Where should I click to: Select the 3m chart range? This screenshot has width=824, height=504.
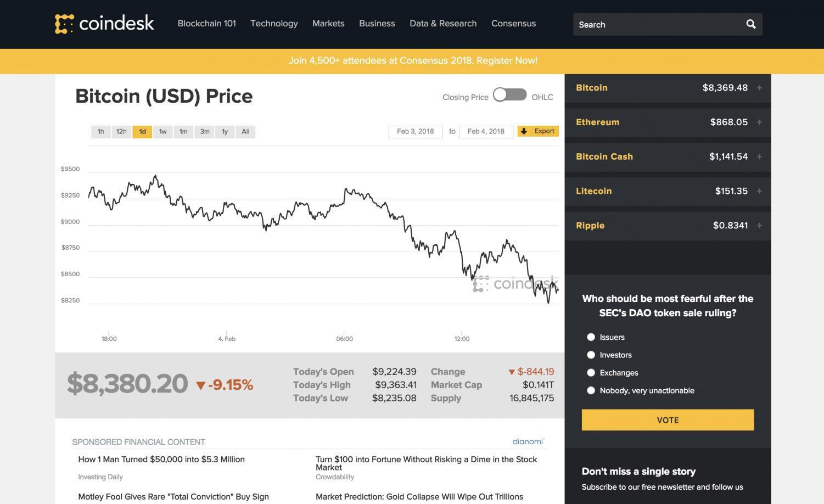(204, 132)
